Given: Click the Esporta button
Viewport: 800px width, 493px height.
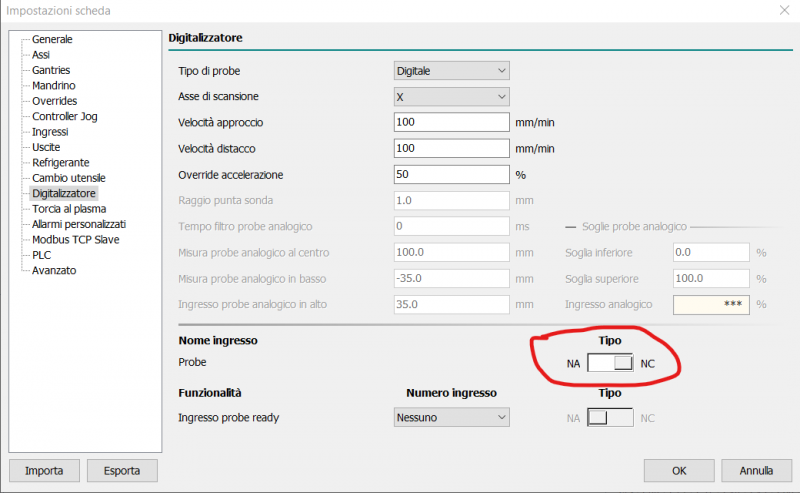Looking at the screenshot, I should tap(122, 470).
